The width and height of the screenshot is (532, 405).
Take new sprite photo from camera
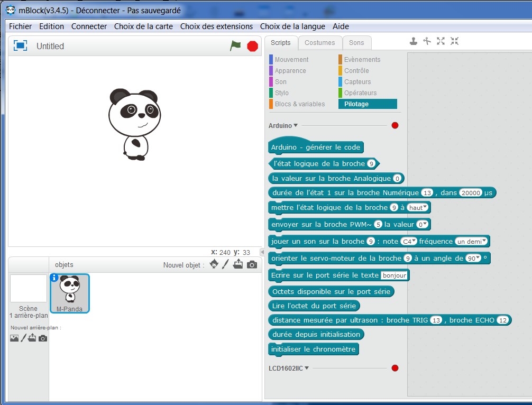252,264
